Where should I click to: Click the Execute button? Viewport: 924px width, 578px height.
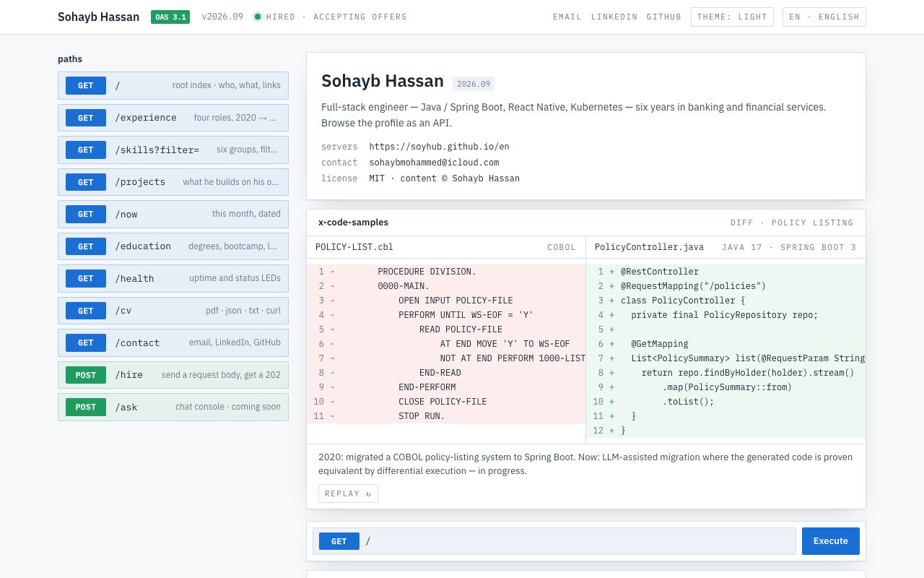coord(831,541)
